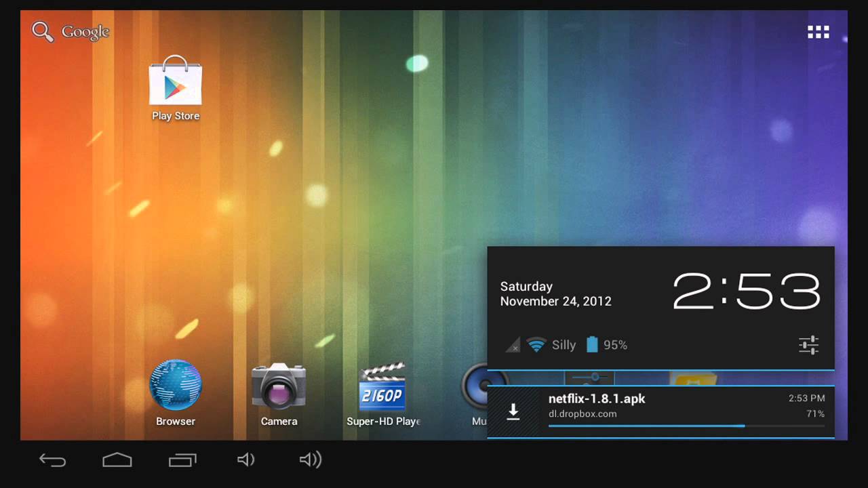Open quick settings sliders icon

click(x=809, y=345)
